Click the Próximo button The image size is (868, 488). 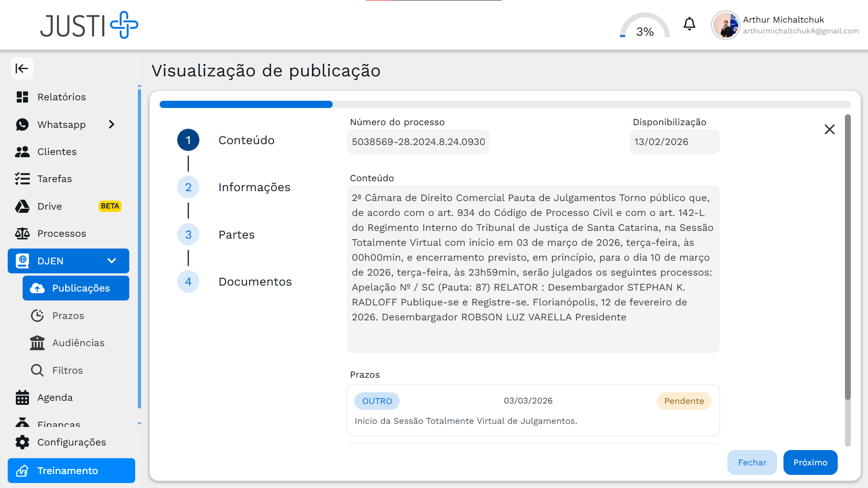click(x=810, y=462)
